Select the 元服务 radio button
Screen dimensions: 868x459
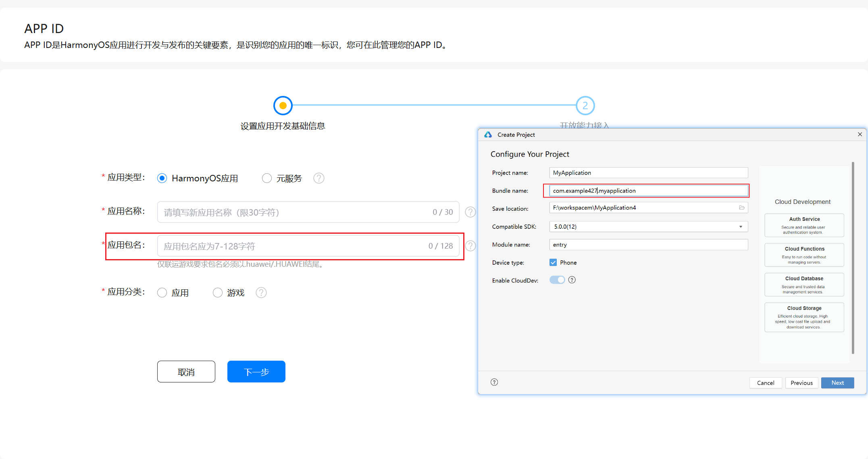click(x=266, y=178)
